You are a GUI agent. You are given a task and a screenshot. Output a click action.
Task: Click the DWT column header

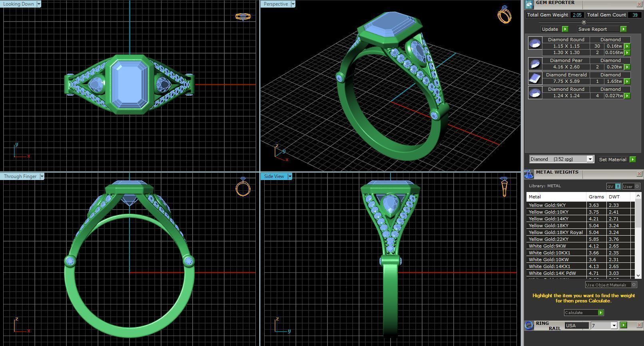(618, 197)
